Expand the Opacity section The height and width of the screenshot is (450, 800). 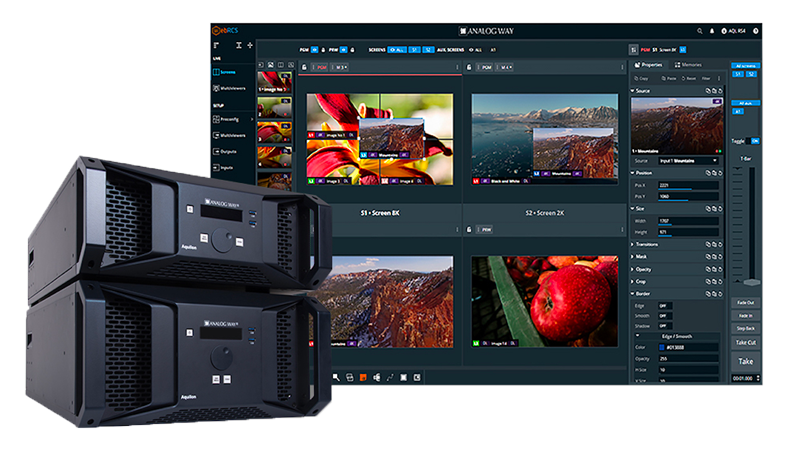point(648,269)
